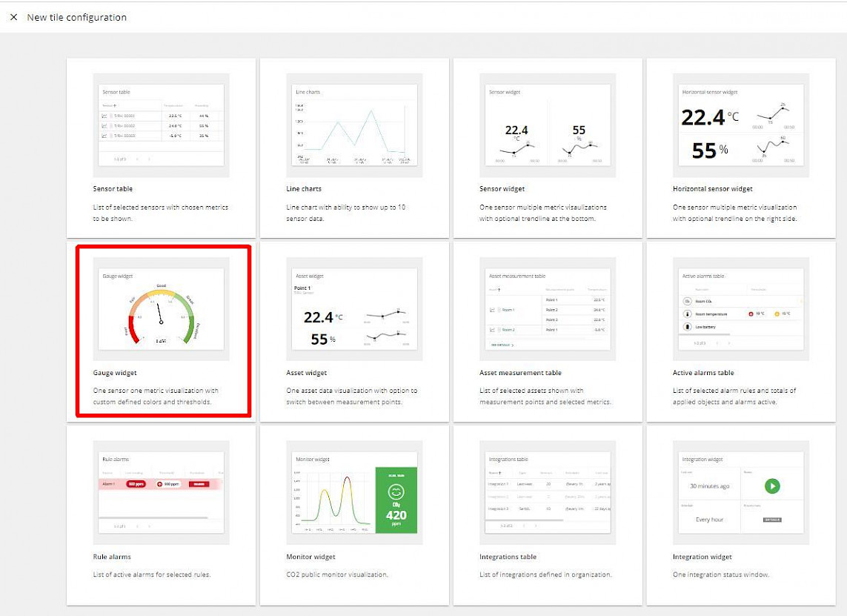Choose the Asset widget preview image

(x=354, y=309)
